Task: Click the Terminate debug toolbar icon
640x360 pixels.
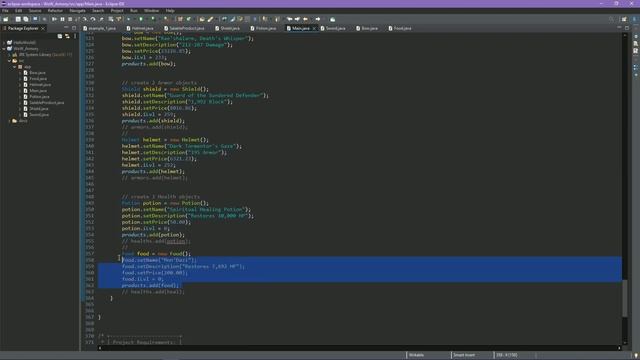Action: 70,19
